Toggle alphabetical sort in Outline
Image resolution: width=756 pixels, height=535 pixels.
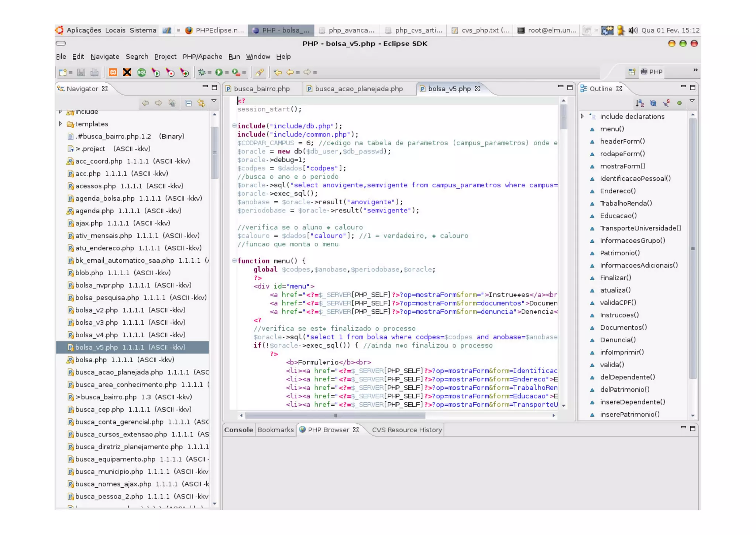click(x=640, y=103)
